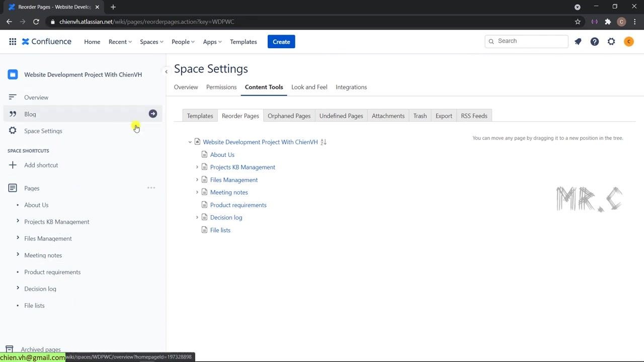Expand Decision log in the sidebar

click(x=18, y=288)
